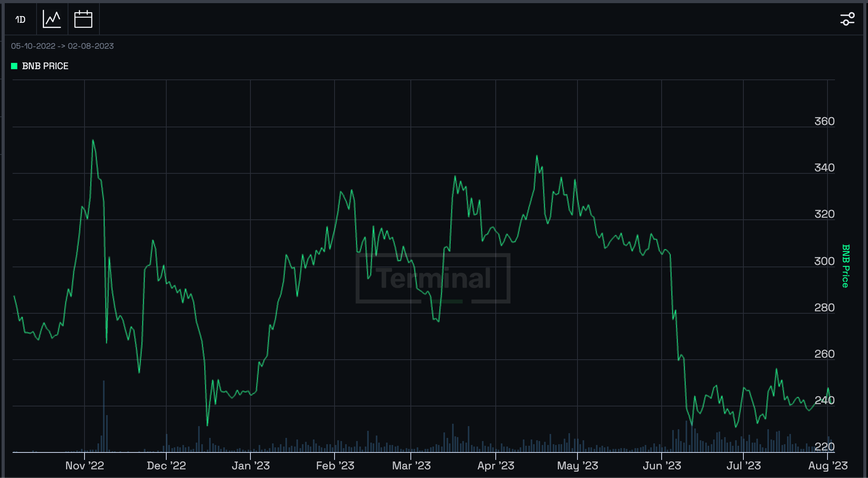Click the Feb '23 axis label

click(x=335, y=466)
